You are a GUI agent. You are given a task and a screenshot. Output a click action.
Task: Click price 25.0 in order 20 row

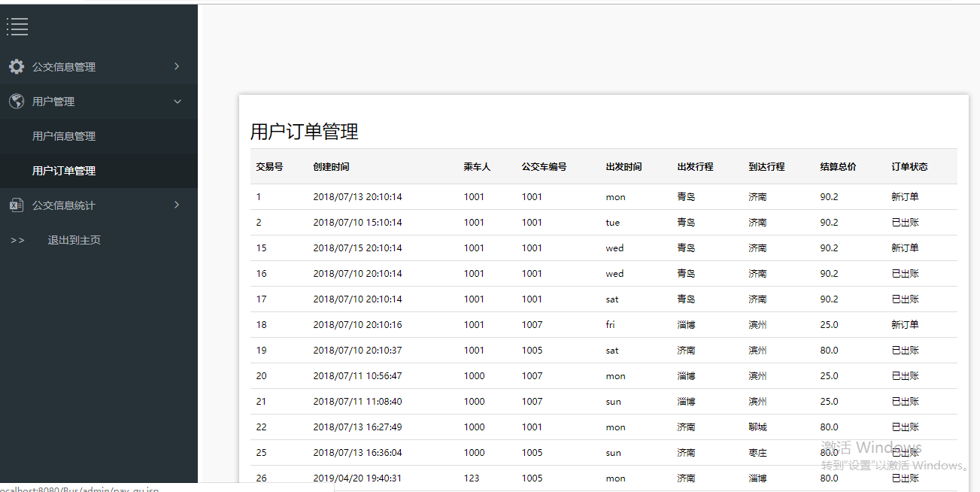pyautogui.click(x=829, y=376)
